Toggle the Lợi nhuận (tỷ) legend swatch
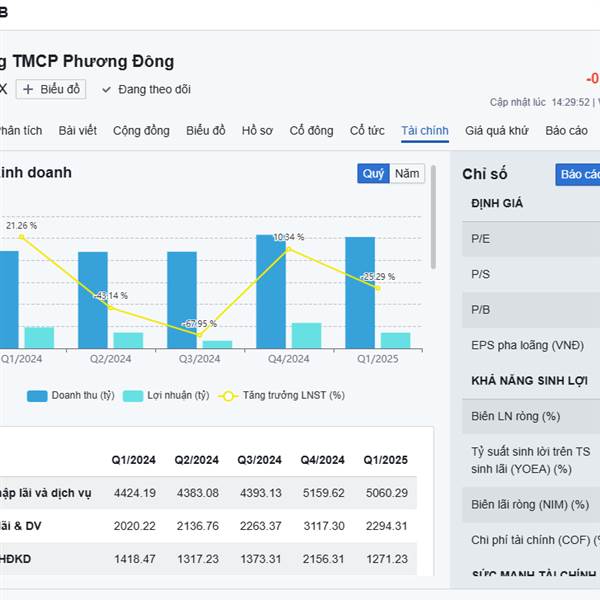 [x=133, y=396]
